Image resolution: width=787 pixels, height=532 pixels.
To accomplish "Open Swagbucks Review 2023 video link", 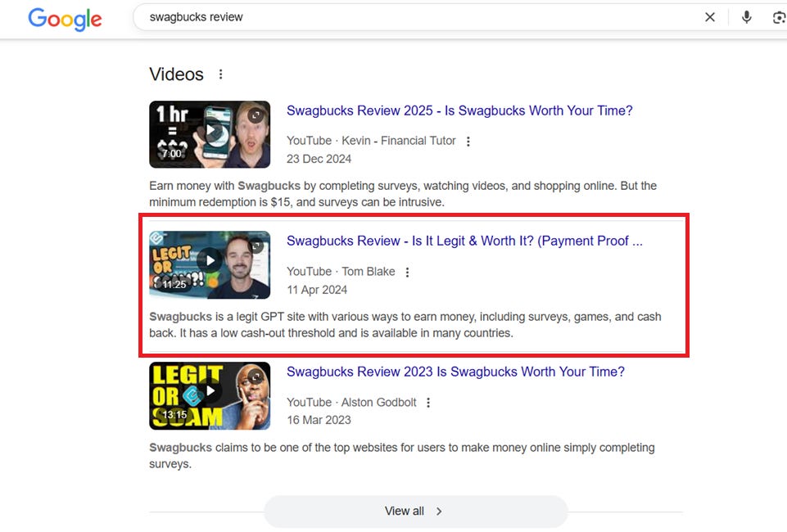I will [455, 372].
